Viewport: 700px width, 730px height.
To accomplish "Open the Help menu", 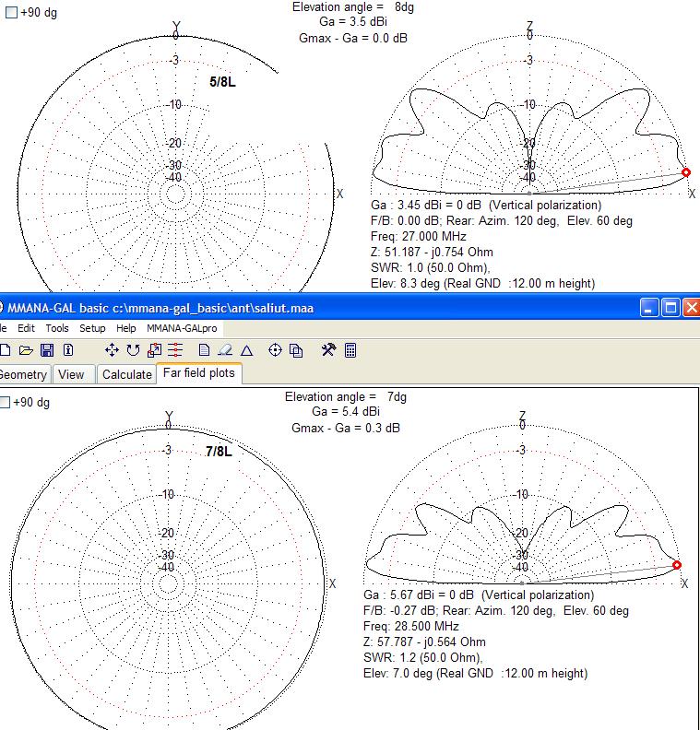I will point(125,328).
